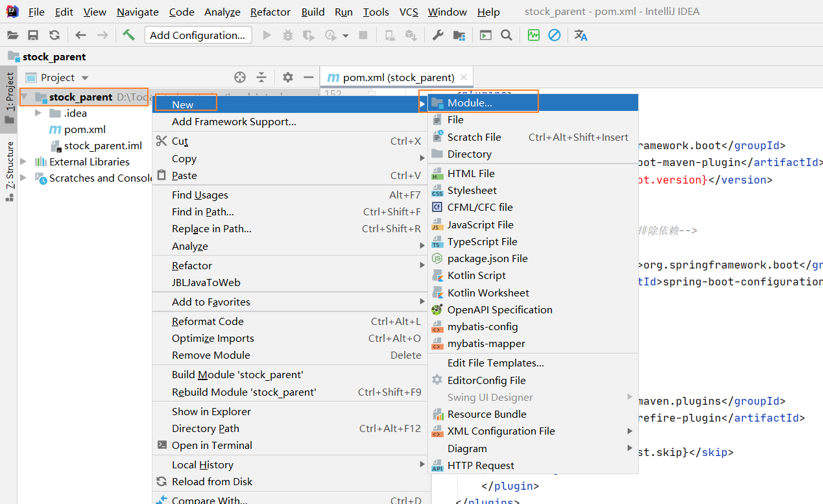This screenshot has height=504, width=823.
Task: Click Settings wrench icon in toolbar
Action: 438,35
